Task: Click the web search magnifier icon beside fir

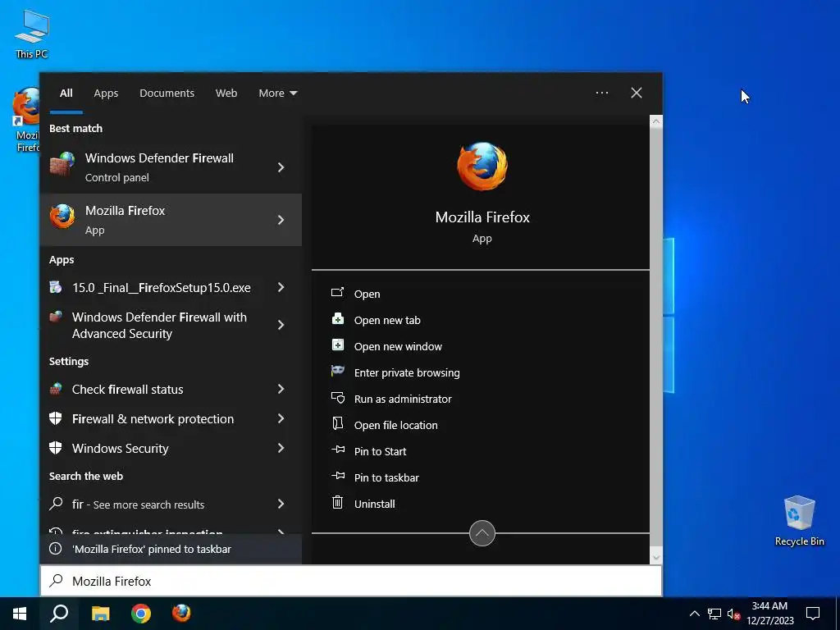Action: 56,504
